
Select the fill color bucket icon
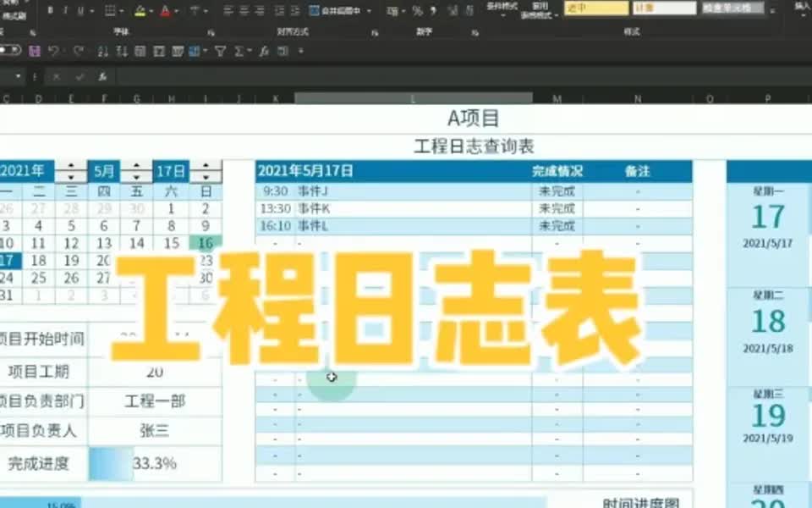click(141, 8)
